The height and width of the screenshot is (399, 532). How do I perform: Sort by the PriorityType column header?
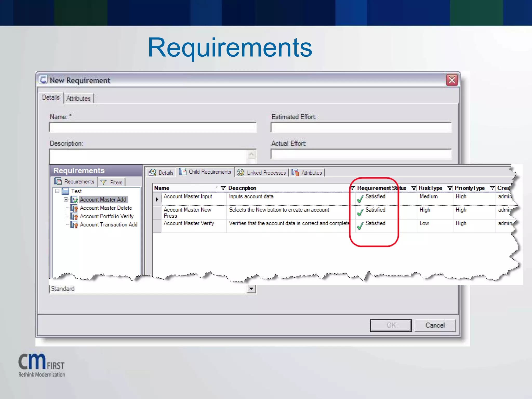tap(470, 188)
